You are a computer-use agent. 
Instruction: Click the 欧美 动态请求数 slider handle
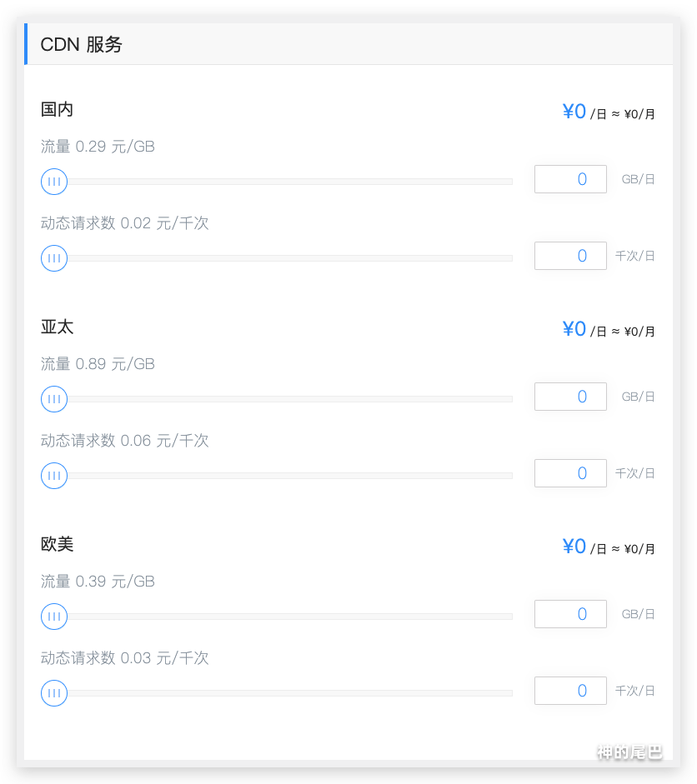point(54,693)
